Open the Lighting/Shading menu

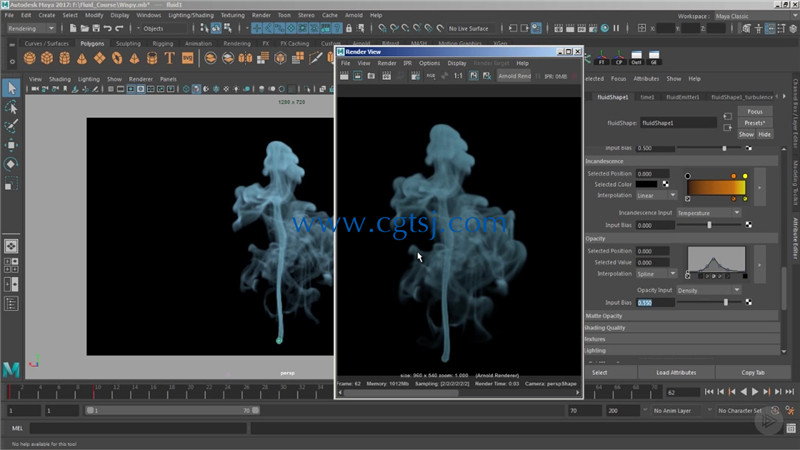[x=191, y=15]
